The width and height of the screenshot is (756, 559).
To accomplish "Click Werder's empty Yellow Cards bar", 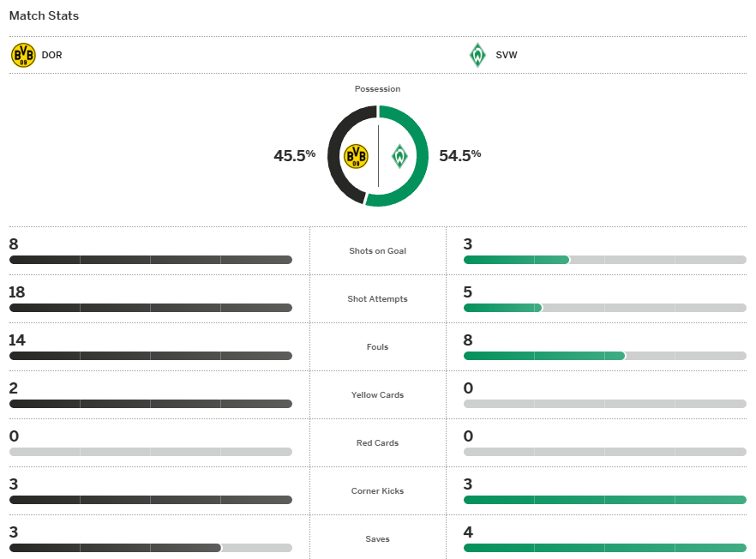I will tap(604, 404).
